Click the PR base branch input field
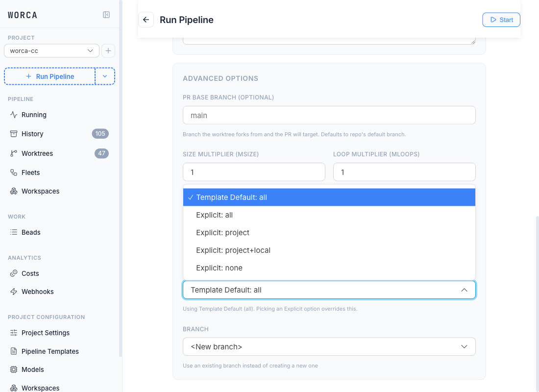 (x=329, y=115)
